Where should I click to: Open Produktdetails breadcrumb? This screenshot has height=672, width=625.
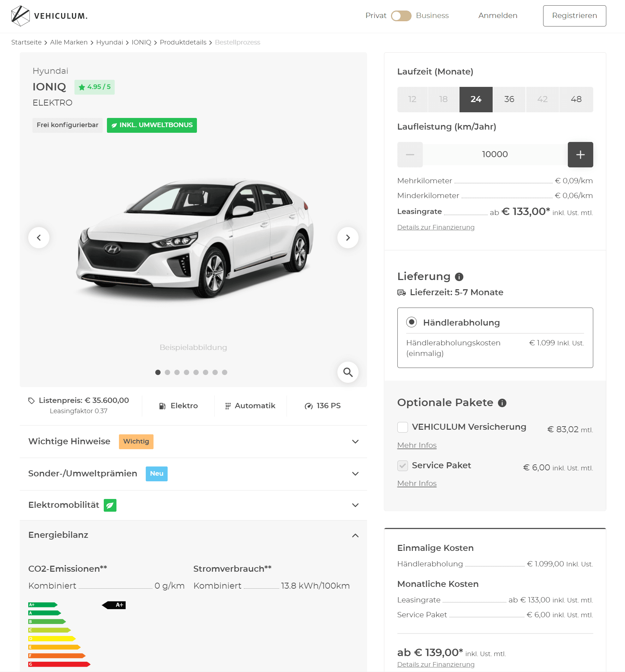click(x=183, y=42)
